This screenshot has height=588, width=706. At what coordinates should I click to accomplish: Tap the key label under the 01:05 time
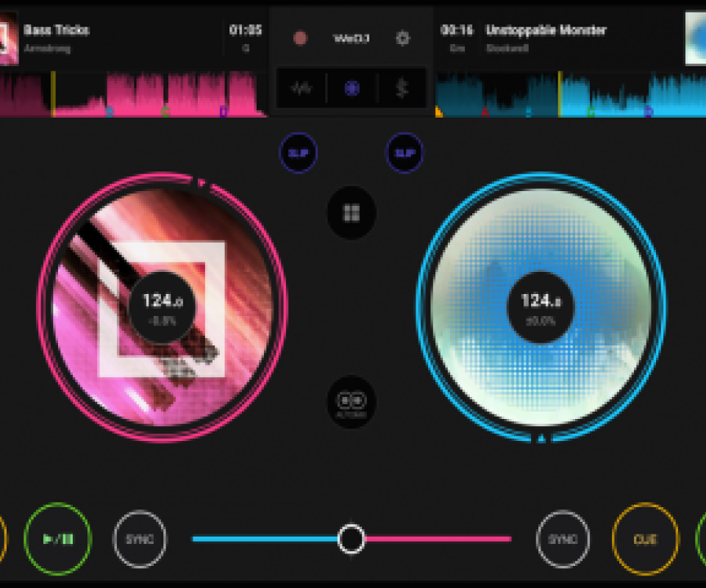[246, 48]
